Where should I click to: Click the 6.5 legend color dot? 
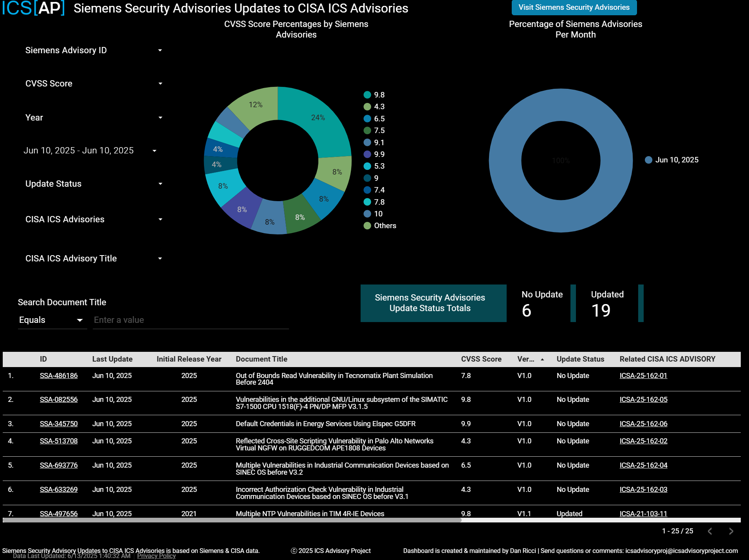(x=367, y=119)
